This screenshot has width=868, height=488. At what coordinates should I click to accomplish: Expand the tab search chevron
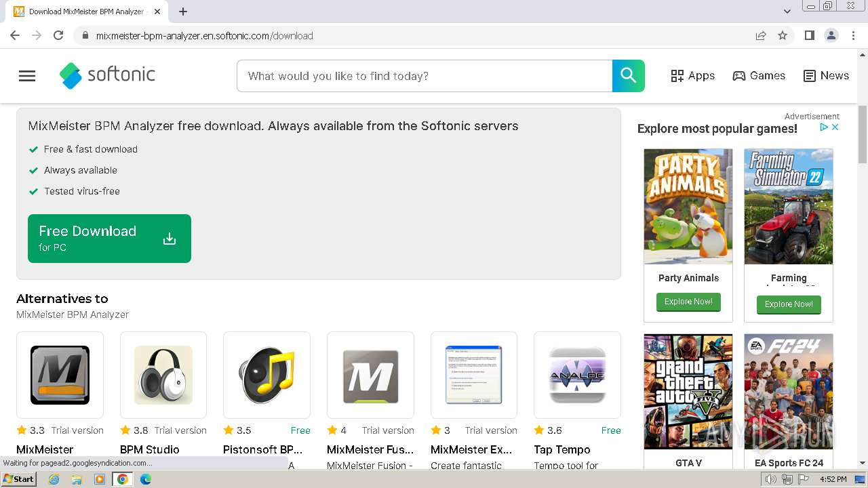click(x=787, y=12)
